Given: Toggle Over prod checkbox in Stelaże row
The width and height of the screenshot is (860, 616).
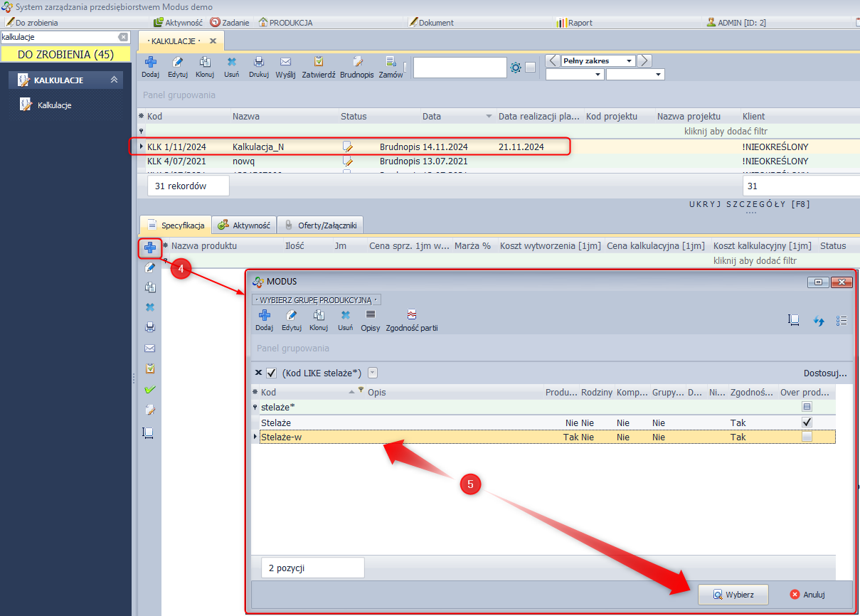Looking at the screenshot, I should [807, 423].
